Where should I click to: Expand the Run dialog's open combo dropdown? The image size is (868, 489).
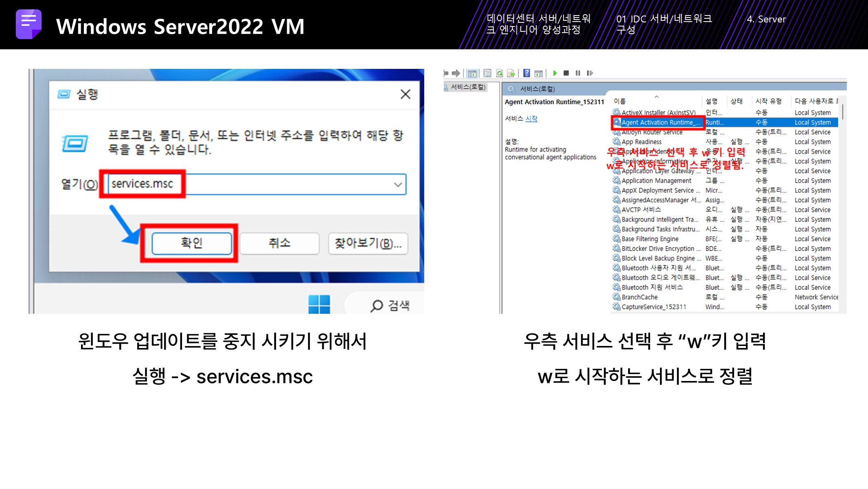[x=398, y=185]
